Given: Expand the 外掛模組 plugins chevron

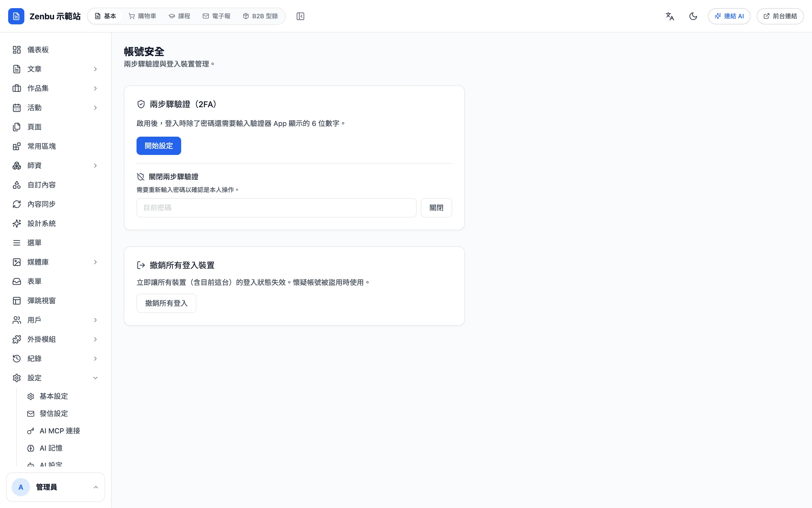Looking at the screenshot, I should pos(95,339).
